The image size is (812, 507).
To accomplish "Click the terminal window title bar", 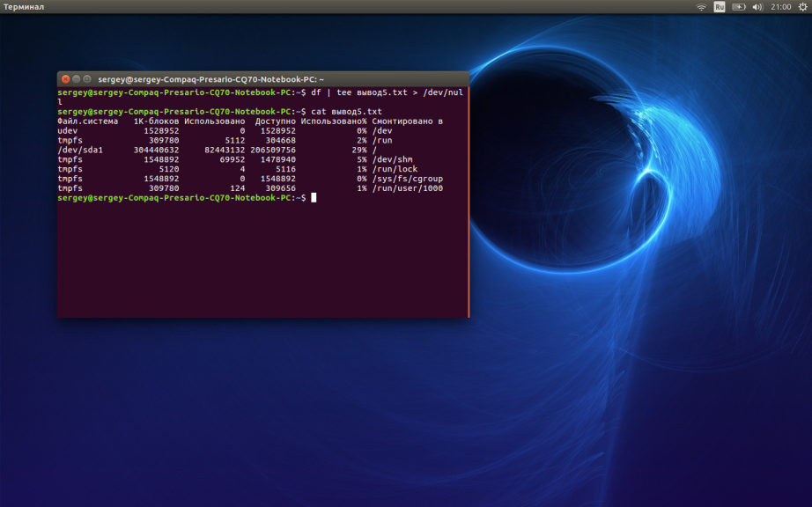I will [264, 79].
